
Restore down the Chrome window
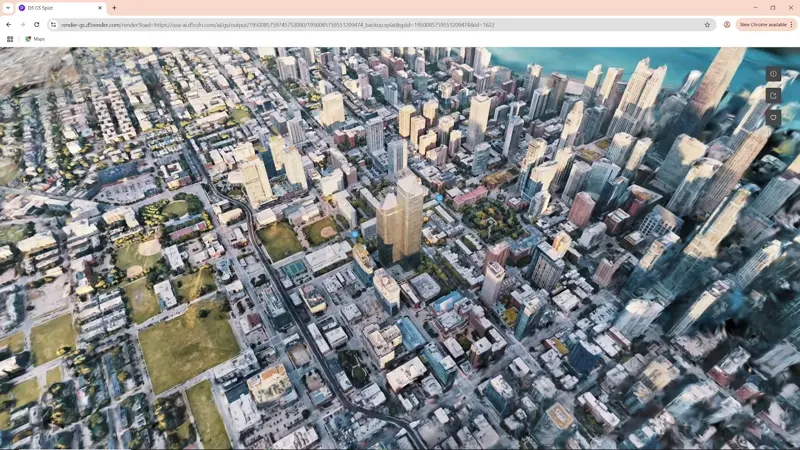pos(772,8)
